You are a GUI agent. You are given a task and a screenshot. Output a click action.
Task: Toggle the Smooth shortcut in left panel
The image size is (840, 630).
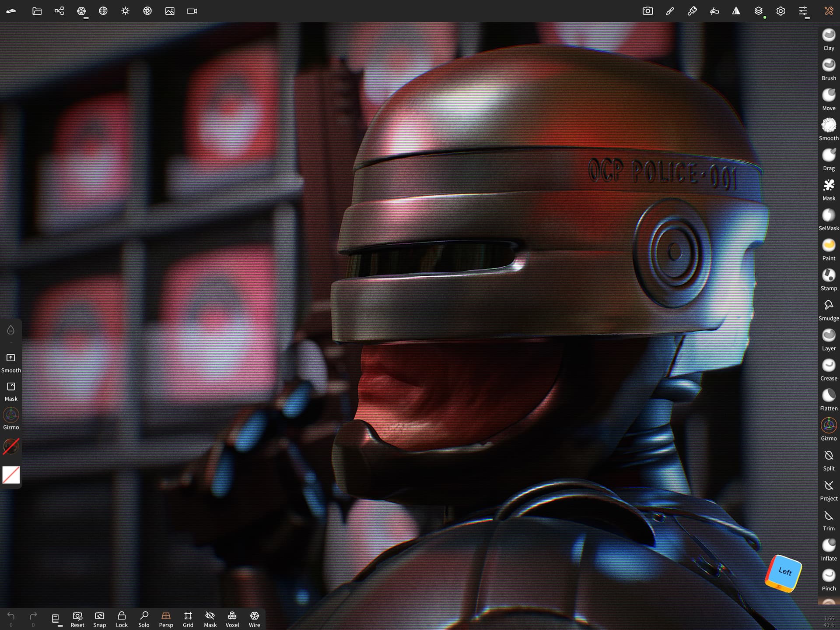click(11, 363)
